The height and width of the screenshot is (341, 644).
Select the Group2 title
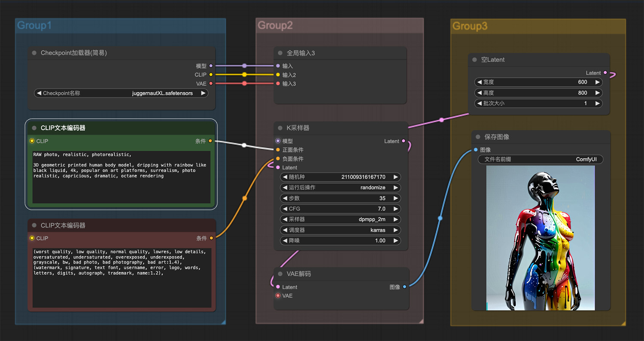click(275, 26)
